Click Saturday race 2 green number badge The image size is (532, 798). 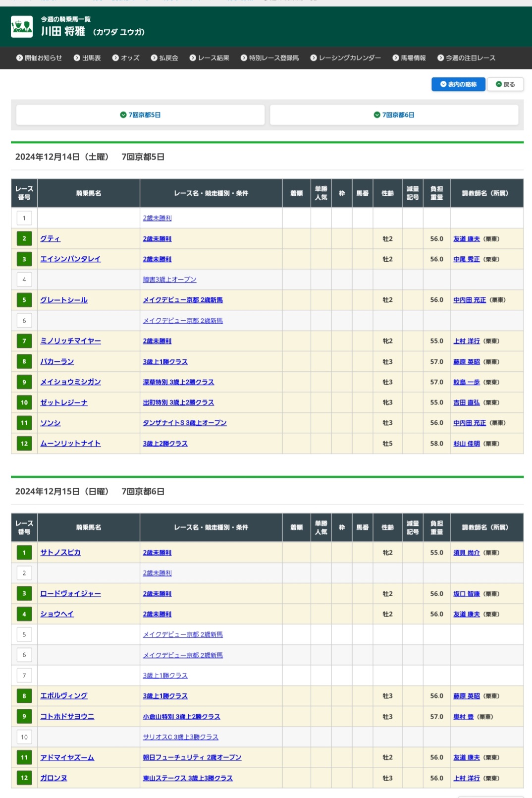coord(24,238)
